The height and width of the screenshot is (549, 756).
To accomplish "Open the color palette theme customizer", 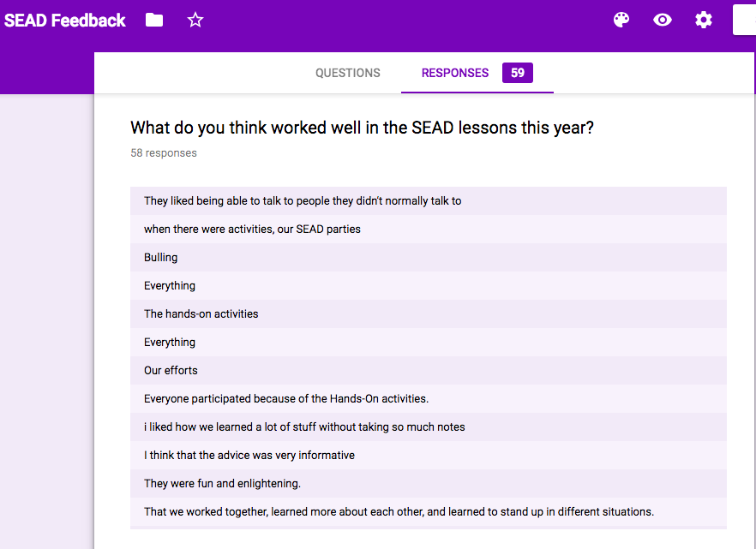I will 621,20.
